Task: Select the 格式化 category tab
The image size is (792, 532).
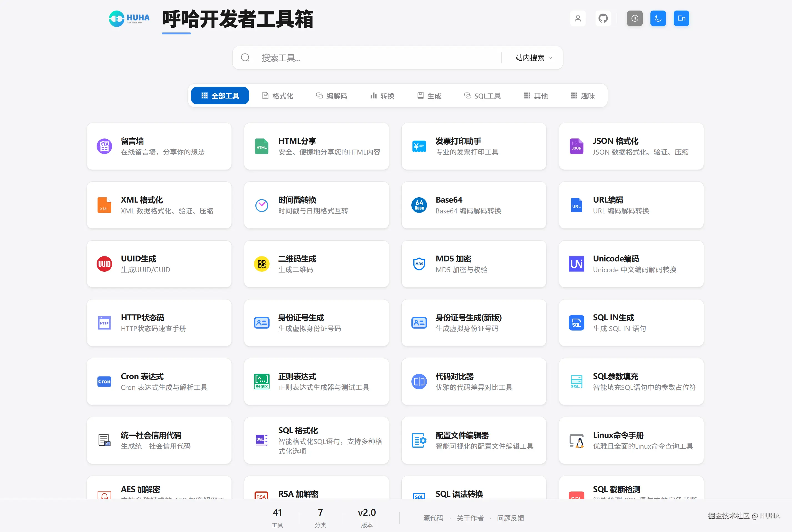Action: (x=278, y=96)
